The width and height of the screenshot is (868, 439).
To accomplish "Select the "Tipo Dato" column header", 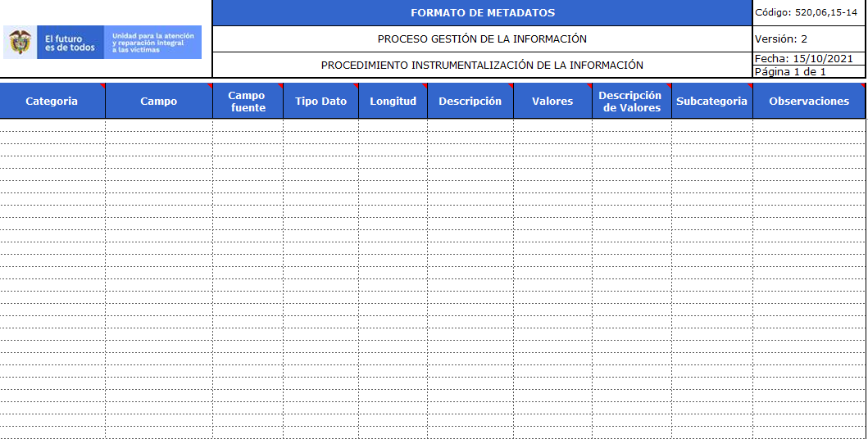I will [x=320, y=102].
